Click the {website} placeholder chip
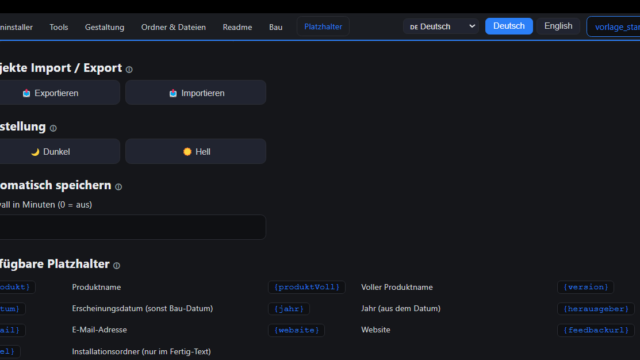This screenshot has height=360, width=640. click(296, 330)
